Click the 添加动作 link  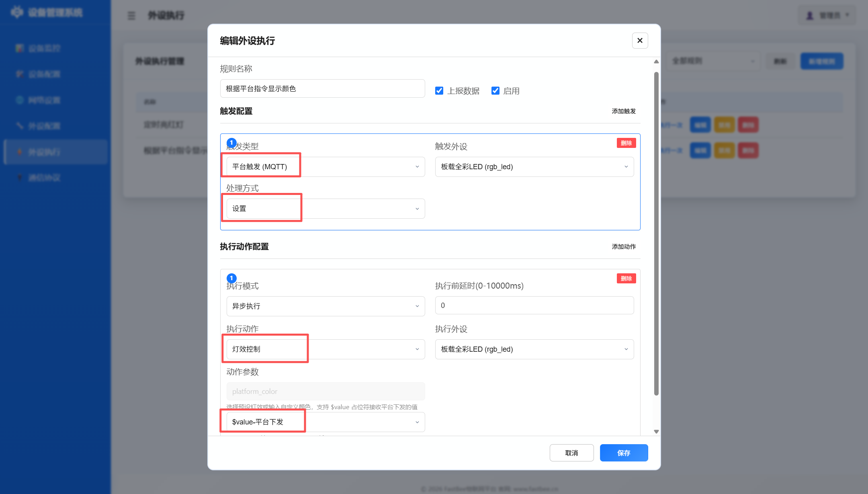click(x=624, y=247)
